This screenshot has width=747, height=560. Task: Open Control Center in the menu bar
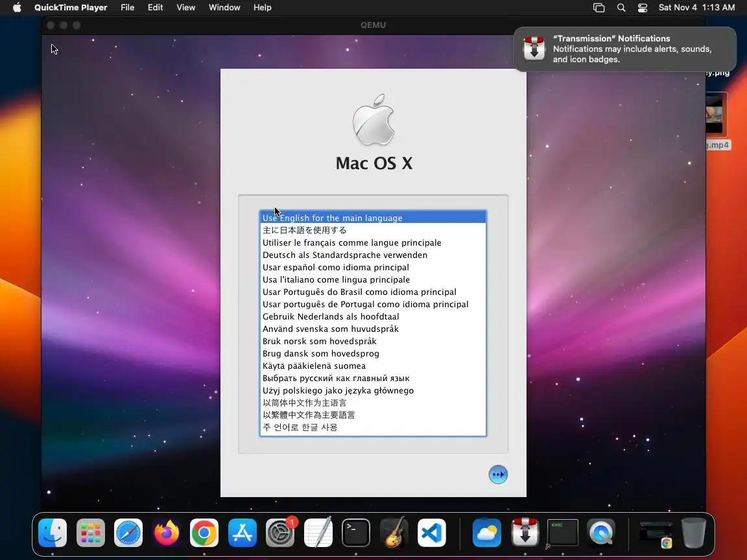[x=643, y=8]
